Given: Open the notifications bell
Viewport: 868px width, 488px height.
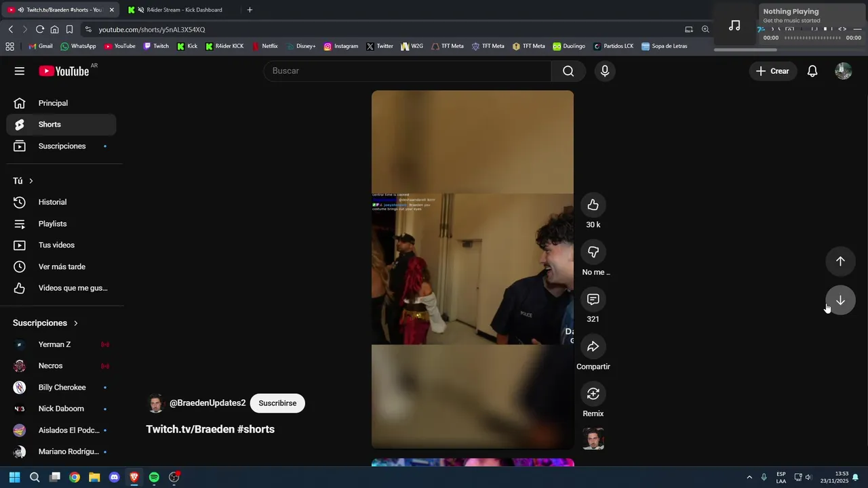Looking at the screenshot, I should coord(812,71).
